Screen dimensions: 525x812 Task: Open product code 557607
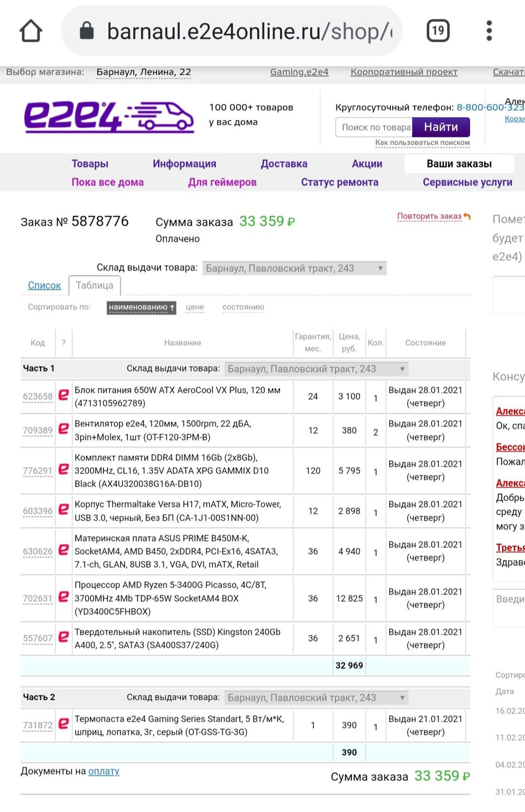click(37, 638)
